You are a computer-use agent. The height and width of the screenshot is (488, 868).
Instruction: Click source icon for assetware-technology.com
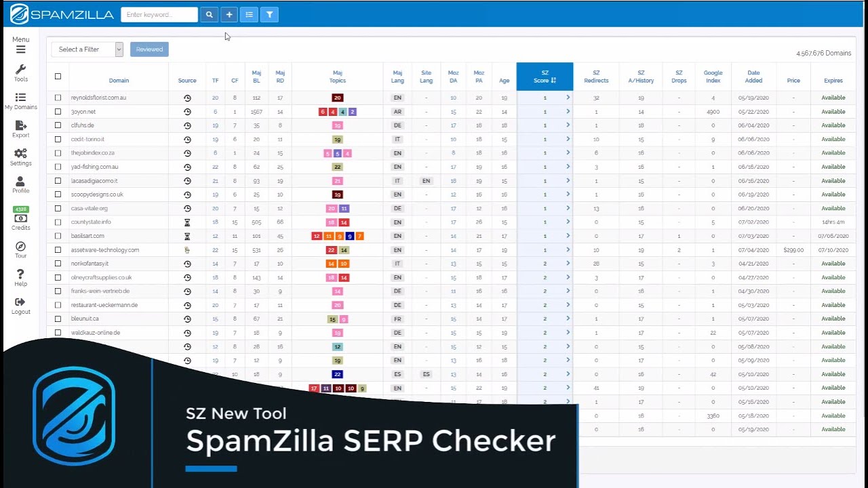187,250
